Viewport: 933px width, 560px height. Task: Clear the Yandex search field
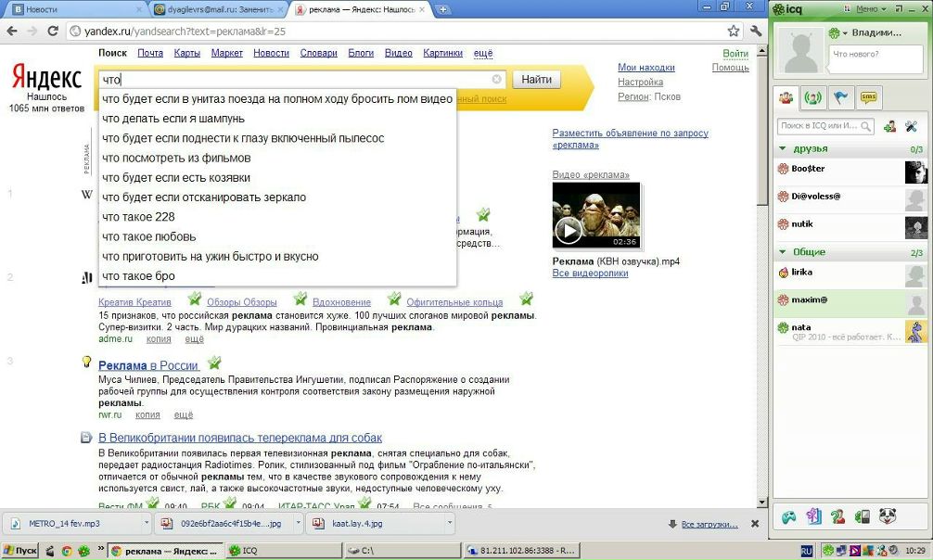coord(497,80)
